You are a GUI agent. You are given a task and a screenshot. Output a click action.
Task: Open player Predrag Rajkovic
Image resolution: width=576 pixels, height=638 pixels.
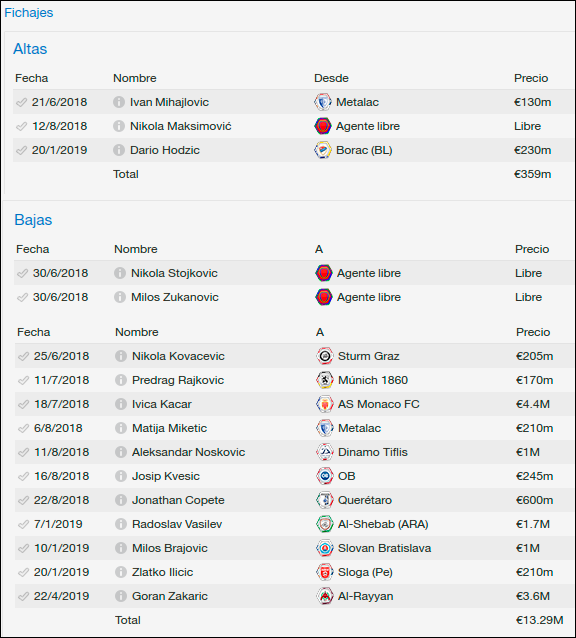coord(178,380)
